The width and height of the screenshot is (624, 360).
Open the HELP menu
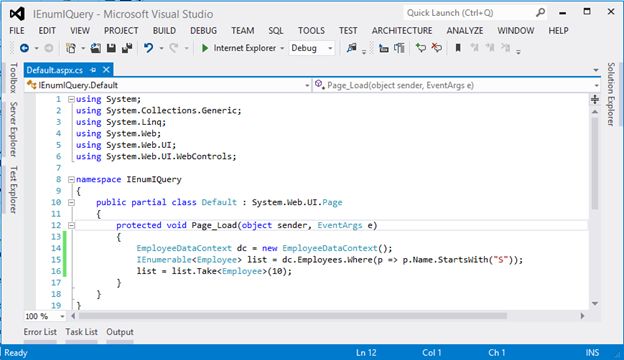pyautogui.click(x=558, y=31)
